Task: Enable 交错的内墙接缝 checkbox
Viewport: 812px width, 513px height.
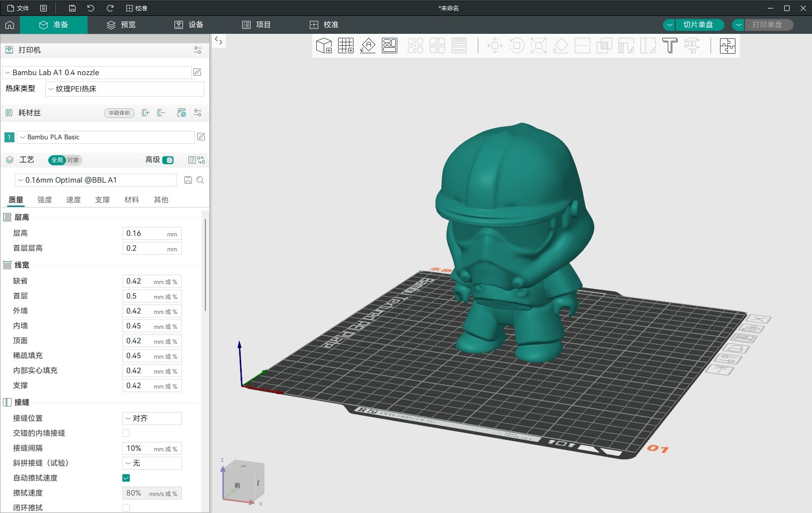Action: point(126,433)
